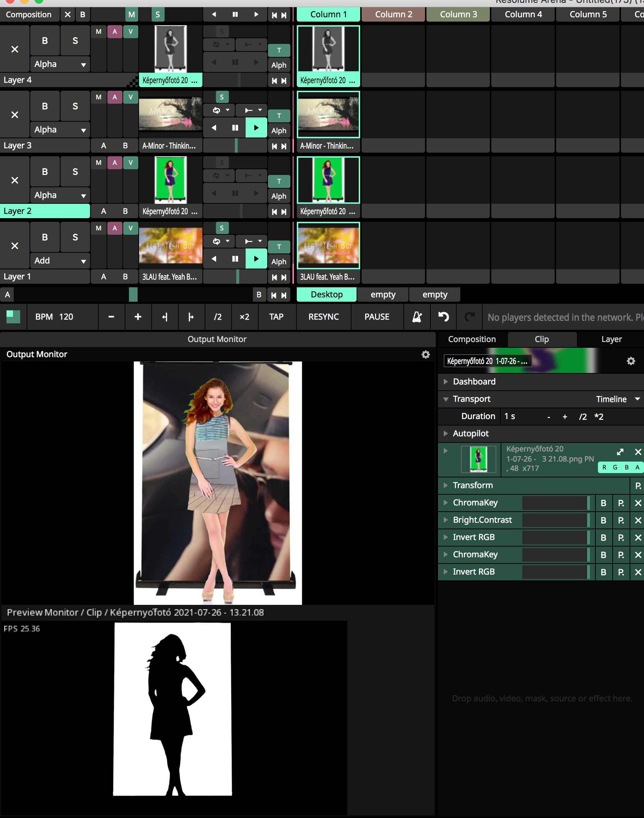Image resolution: width=644 pixels, height=818 pixels.
Task: Clear Layer 4 with the X icon
Action: [x=15, y=49]
